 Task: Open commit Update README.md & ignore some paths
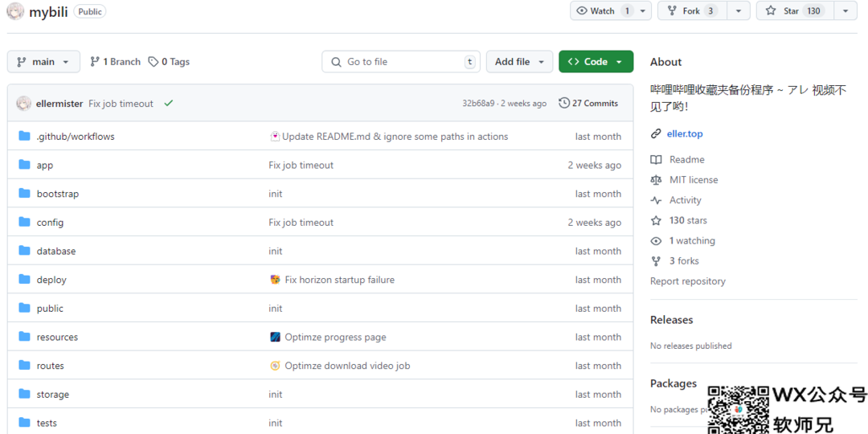[395, 136]
